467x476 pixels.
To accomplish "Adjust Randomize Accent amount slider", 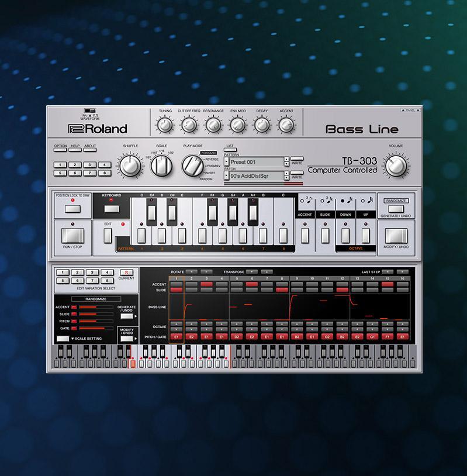I will click(x=96, y=307).
